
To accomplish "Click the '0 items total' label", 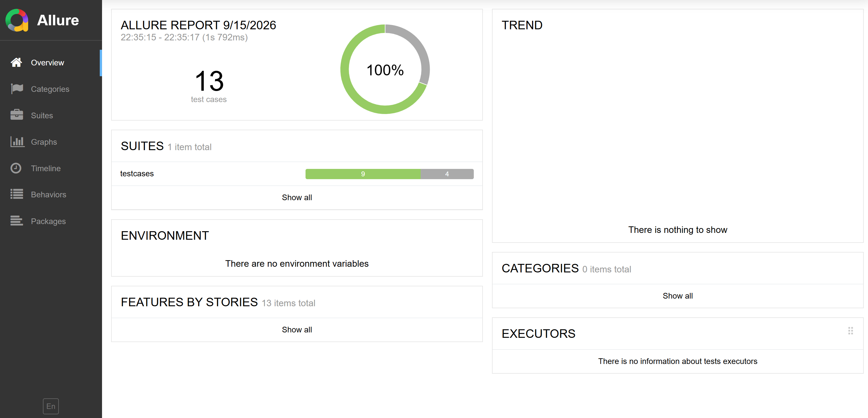I will (607, 269).
